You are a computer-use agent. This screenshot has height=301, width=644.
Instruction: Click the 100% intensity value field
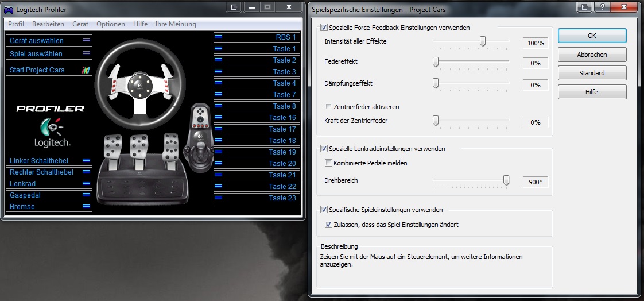click(536, 43)
